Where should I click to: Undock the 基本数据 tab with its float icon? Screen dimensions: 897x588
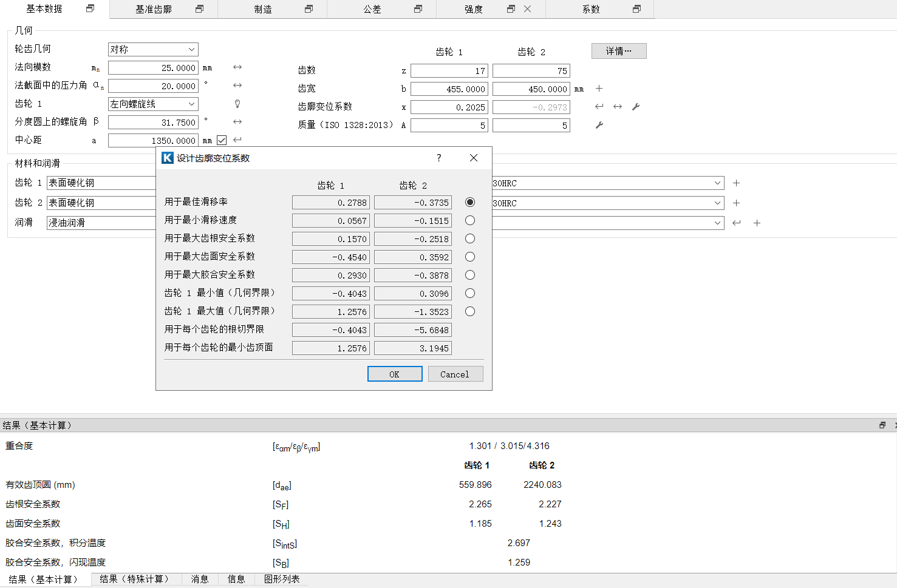[90, 8]
